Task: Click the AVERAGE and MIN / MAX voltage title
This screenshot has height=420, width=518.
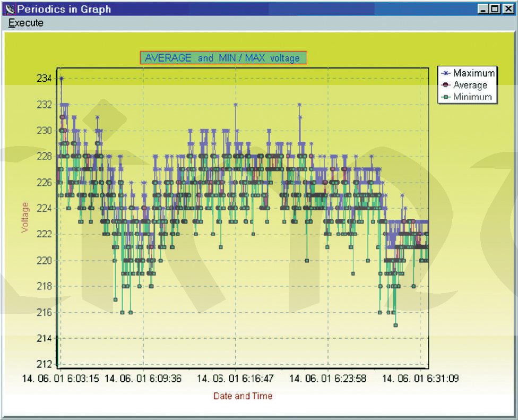Action: (223, 58)
